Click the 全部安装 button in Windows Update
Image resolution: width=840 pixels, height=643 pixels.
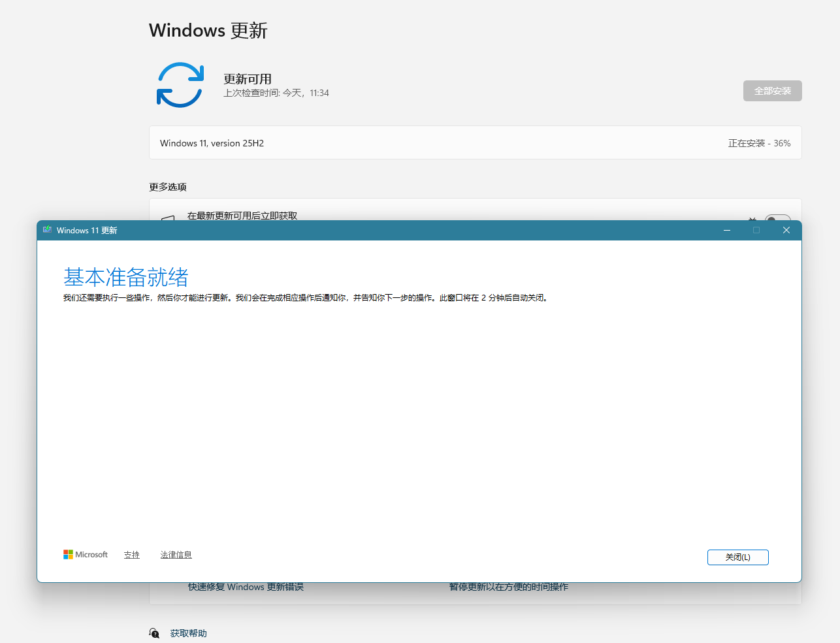tap(772, 91)
